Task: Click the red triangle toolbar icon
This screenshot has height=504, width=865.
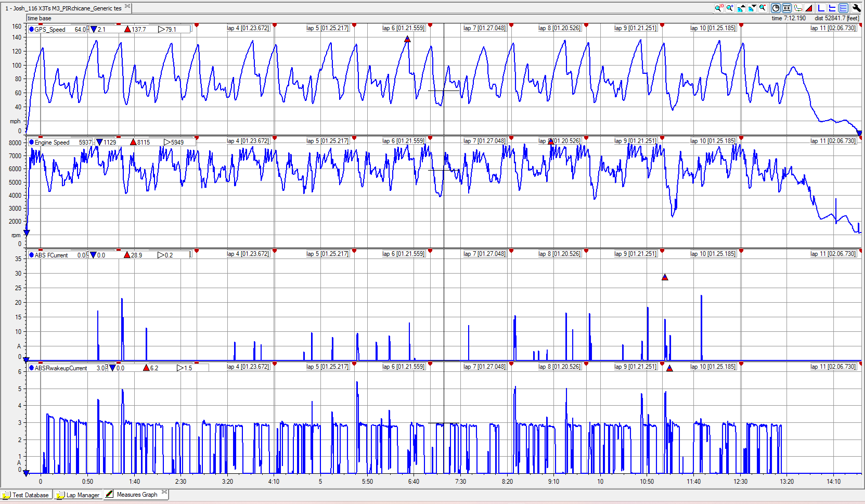Action: 809,8
